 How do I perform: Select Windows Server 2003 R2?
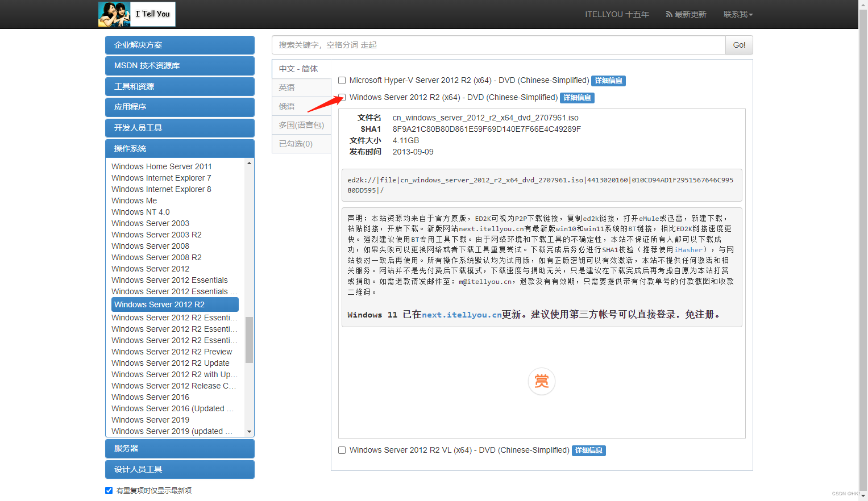(x=156, y=235)
